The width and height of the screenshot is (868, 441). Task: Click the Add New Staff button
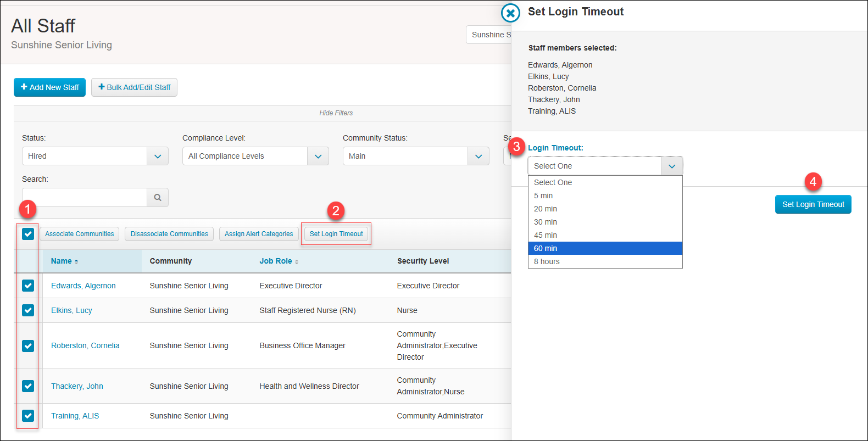(49, 87)
